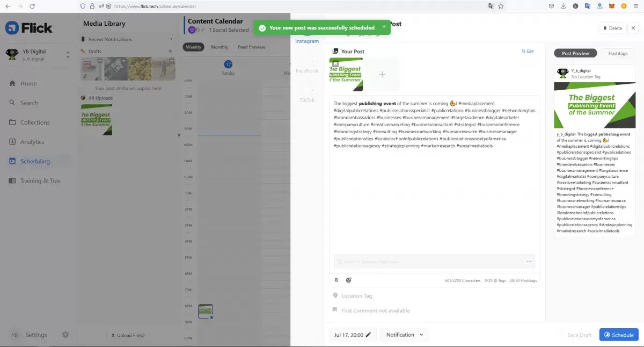The width and height of the screenshot is (644, 347).
Task: Dismiss the success notification with its X
Action: pyautogui.click(x=384, y=27)
